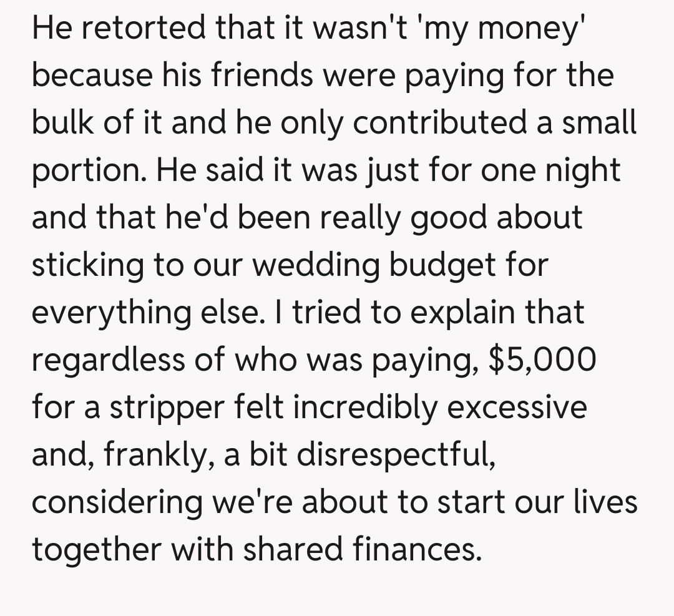The image size is (674, 616).
Task: Click the word 'portion' starting the fourth line
Action: coord(84,171)
